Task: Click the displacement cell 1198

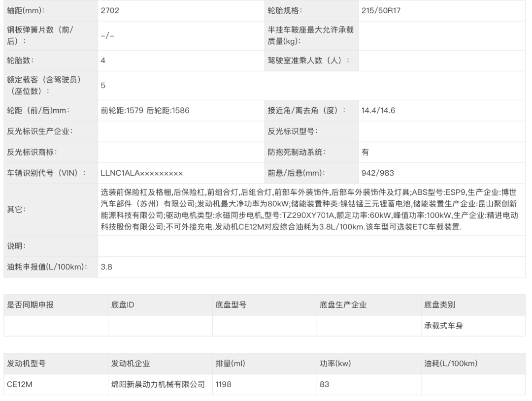Action: pyautogui.click(x=223, y=384)
